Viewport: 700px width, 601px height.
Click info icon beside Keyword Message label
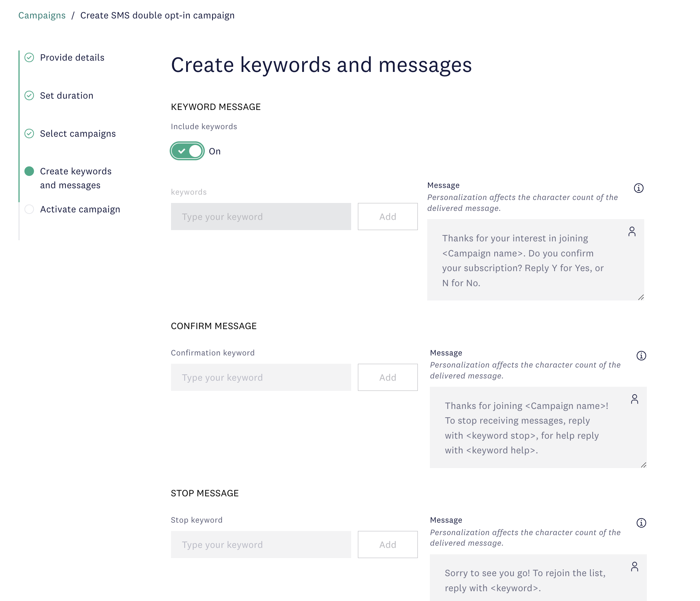639,188
